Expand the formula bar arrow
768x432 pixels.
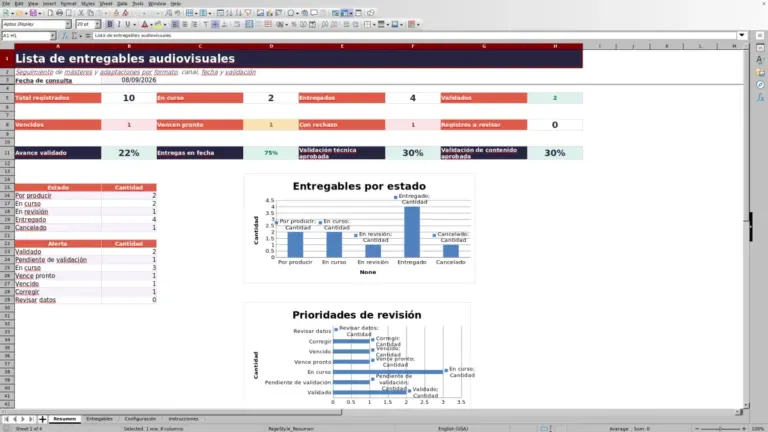pyautogui.click(x=742, y=35)
